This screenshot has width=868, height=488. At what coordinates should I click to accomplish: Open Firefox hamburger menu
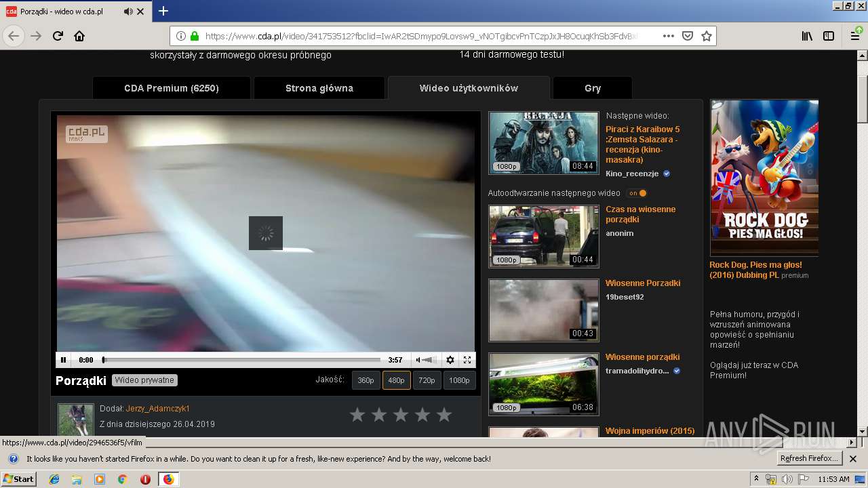coord(855,36)
